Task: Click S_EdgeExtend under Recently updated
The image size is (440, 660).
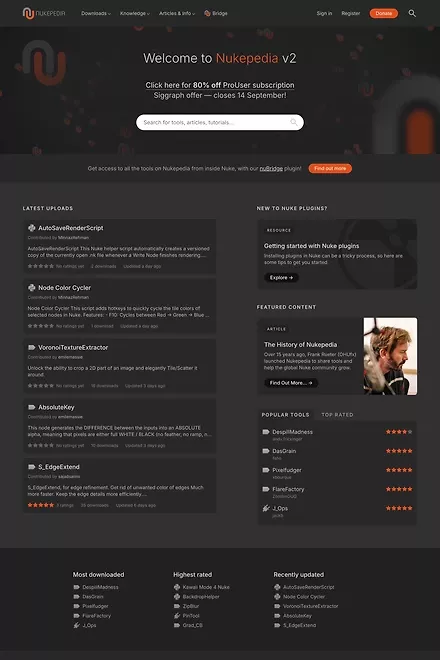Action: pyautogui.click(x=299, y=625)
